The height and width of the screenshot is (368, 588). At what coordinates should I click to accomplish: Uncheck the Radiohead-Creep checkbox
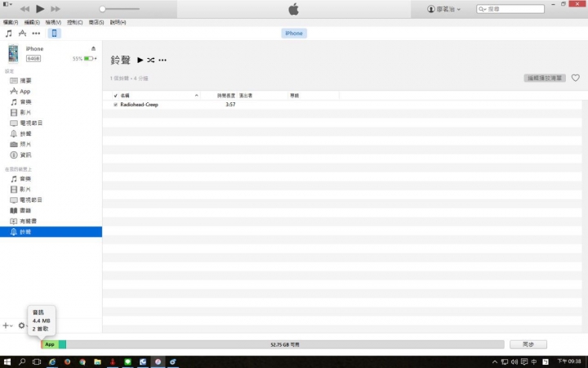pos(115,105)
